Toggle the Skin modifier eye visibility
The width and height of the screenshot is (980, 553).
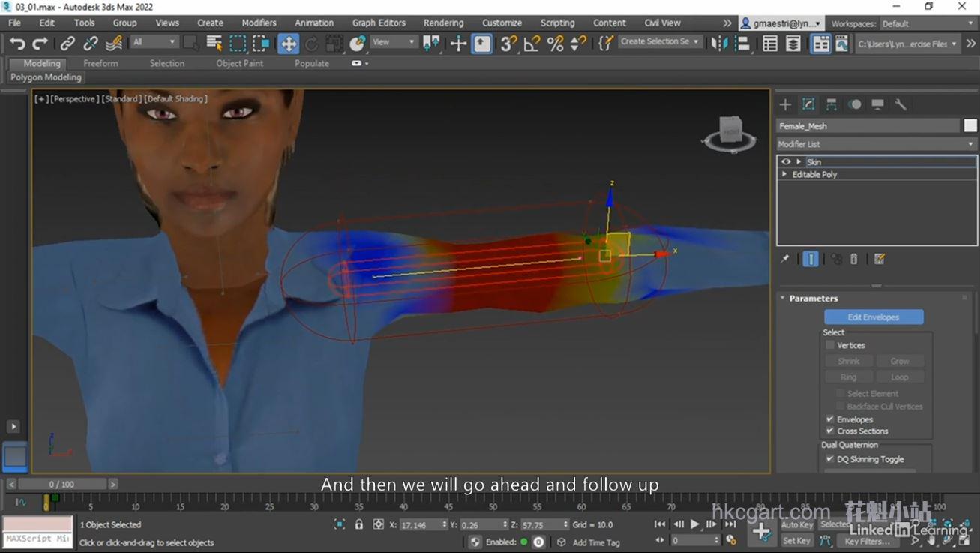pos(786,161)
